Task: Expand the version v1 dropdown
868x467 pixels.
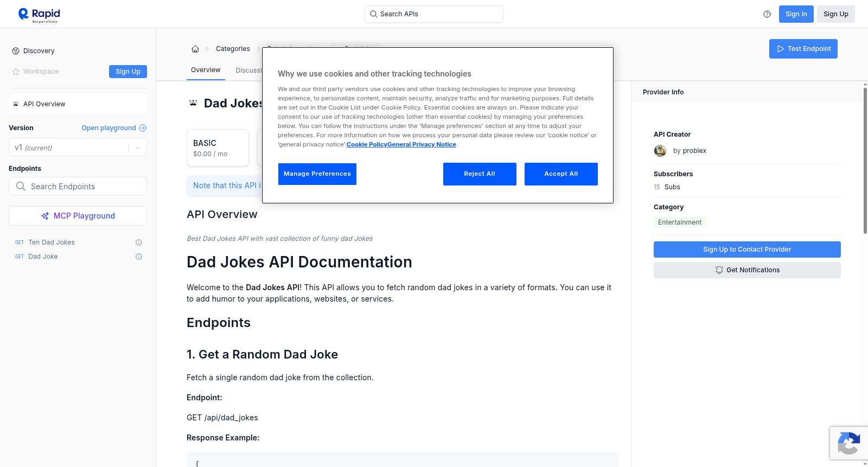Action: point(138,148)
